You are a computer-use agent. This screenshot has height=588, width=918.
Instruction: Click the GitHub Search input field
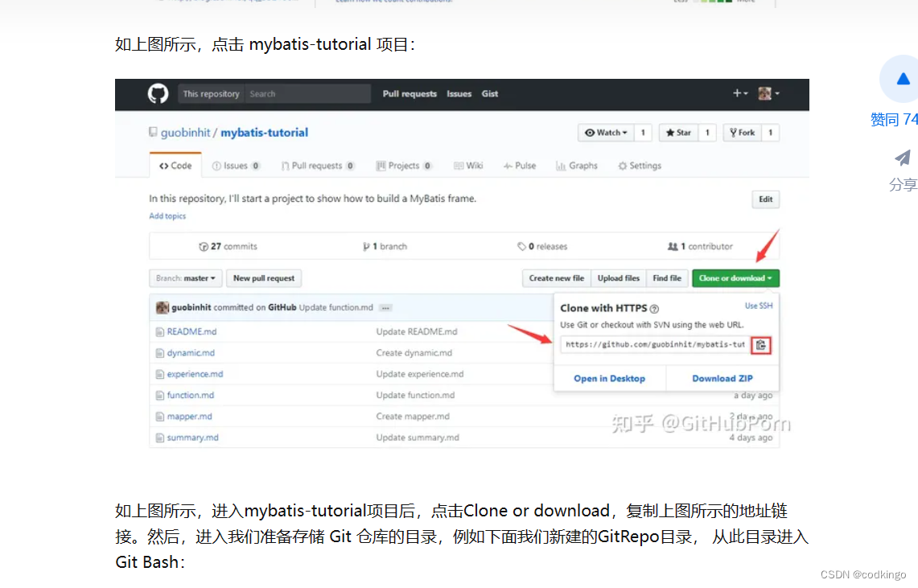tap(308, 93)
